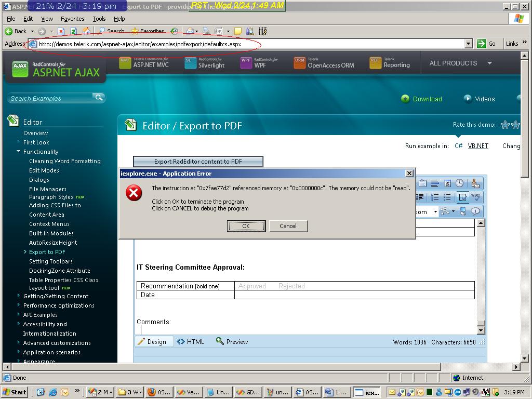Image resolution: width=532 pixels, height=399 pixels.
Task: Click the Search Examples input box
Action: click(x=50, y=98)
